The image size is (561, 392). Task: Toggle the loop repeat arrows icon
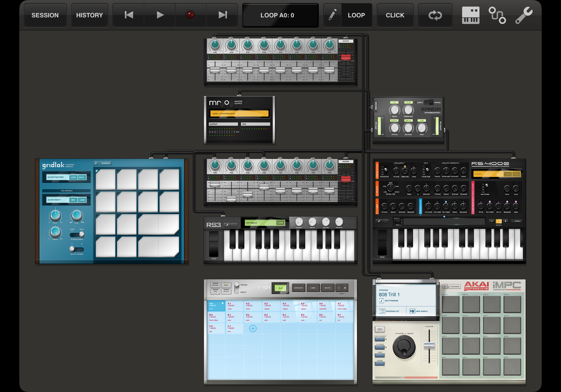(x=435, y=15)
